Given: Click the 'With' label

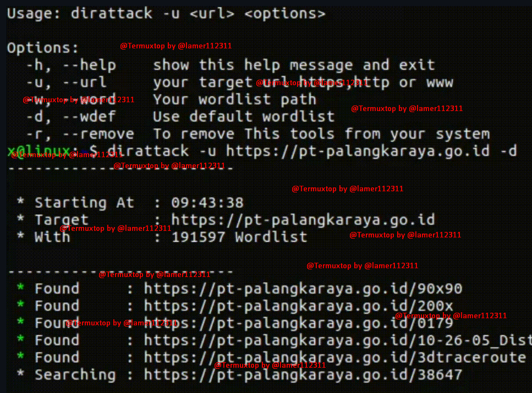Looking at the screenshot, I should pos(52,237).
